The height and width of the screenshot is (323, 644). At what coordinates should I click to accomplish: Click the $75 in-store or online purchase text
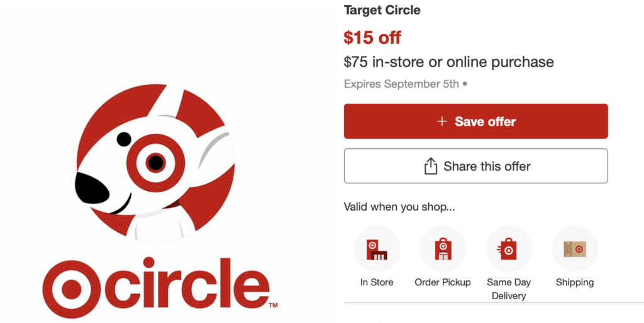(449, 62)
